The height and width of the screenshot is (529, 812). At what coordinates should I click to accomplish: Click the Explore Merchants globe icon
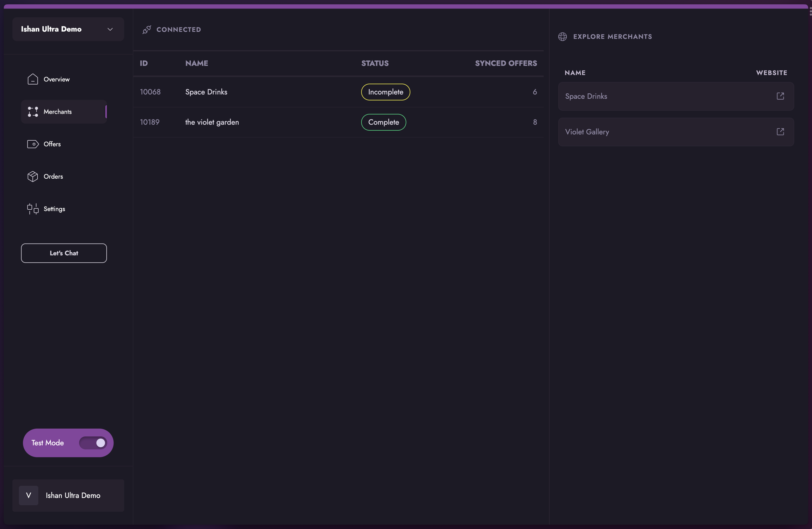[x=562, y=37]
